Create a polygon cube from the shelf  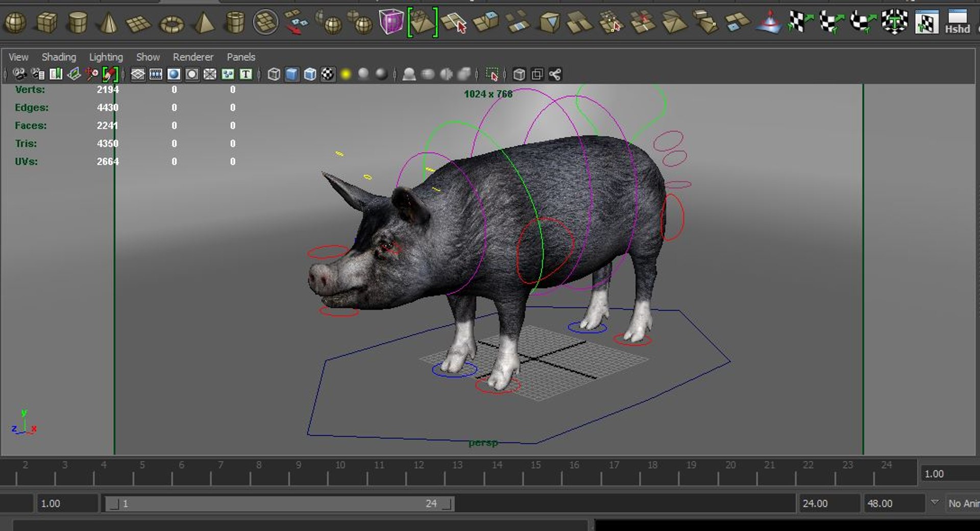point(47,23)
